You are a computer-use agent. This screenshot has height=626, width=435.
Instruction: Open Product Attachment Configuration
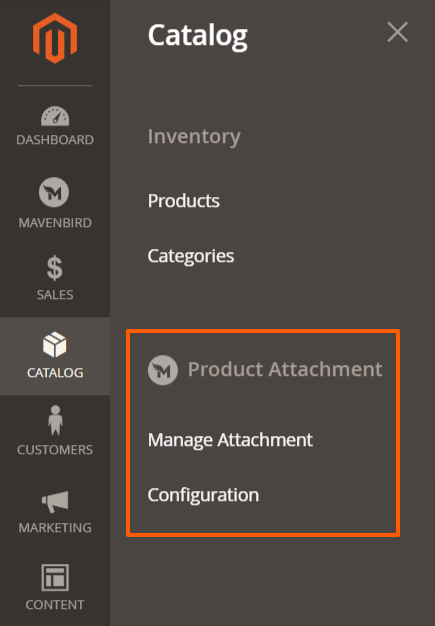coord(203,495)
